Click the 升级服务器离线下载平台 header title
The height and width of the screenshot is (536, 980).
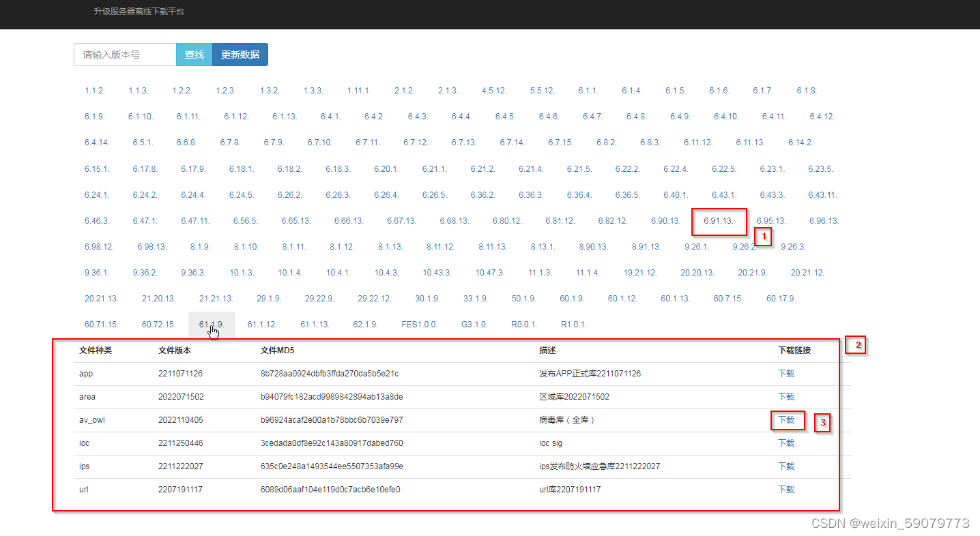point(138,12)
